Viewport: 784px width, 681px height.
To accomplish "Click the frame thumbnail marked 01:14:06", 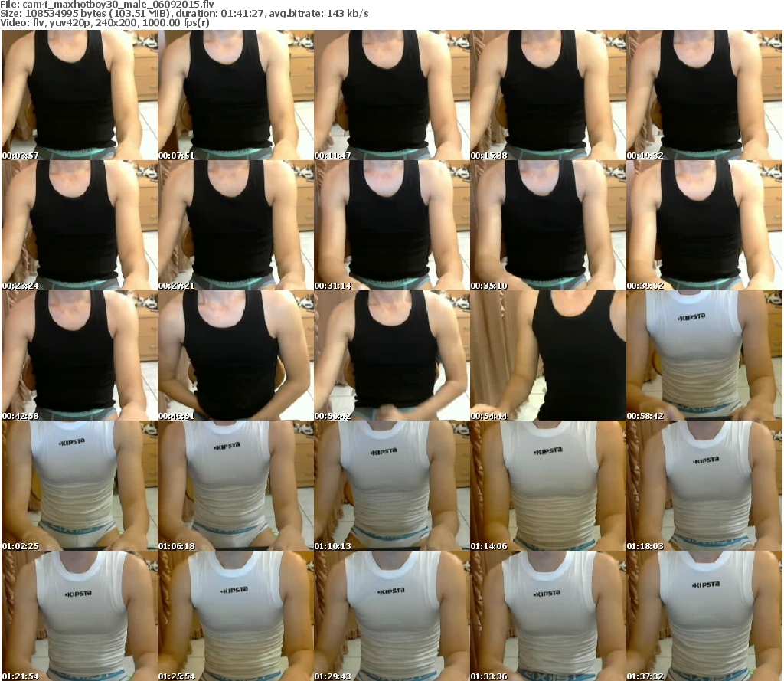I will 548,486.
